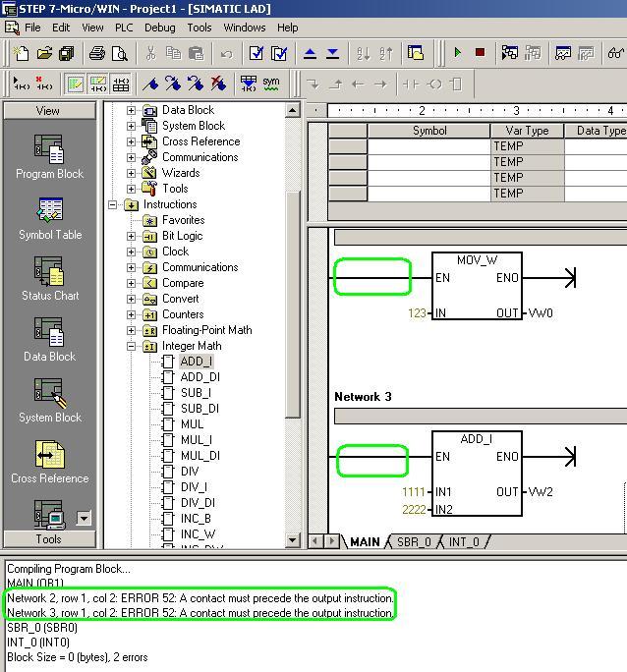Click the Insert Network toolbar icon
Image resolution: width=627 pixels, height=672 pixels.
pos(21,84)
